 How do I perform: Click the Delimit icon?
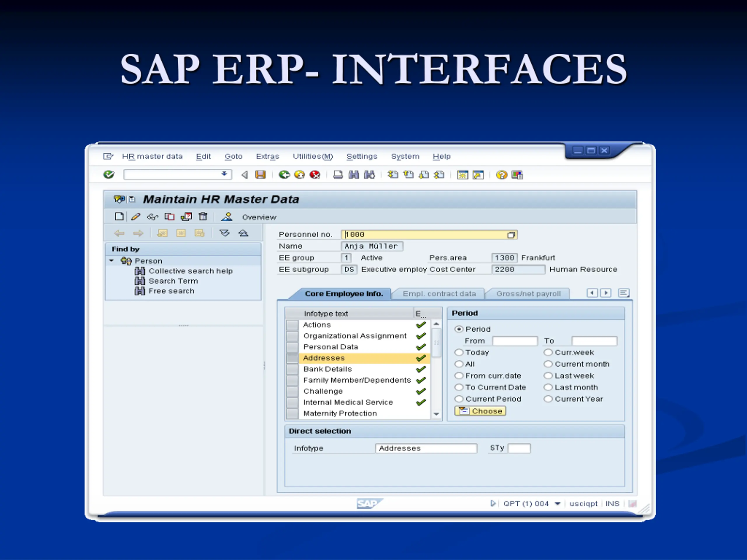(x=186, y=217)
